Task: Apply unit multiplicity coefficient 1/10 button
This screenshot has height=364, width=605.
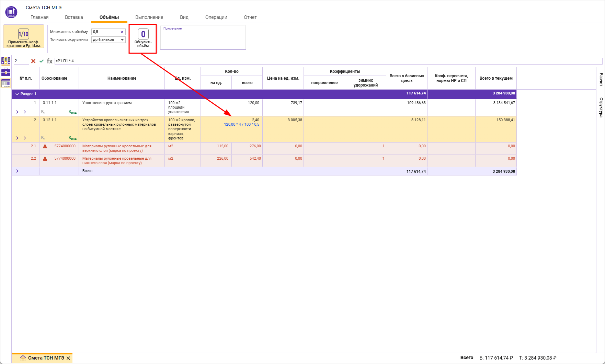Action: [24, 36]
